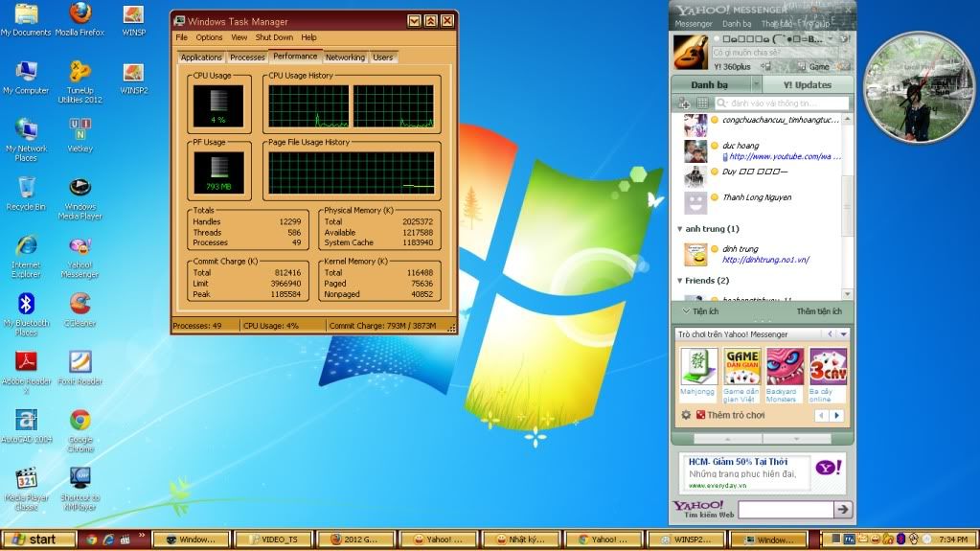Launch Windows Media Player desktop icon
The height and width of the screenshot is (551, 980).
pos(80,198)
